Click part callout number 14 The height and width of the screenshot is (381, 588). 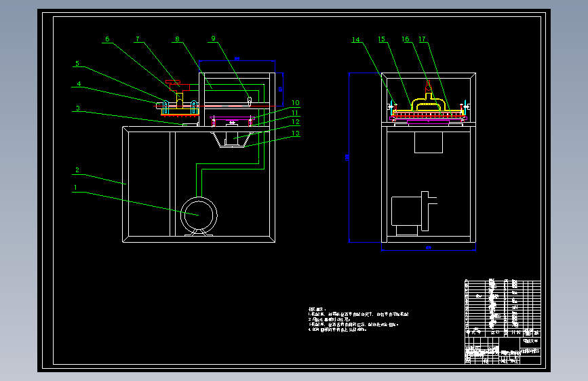(355, 40)
